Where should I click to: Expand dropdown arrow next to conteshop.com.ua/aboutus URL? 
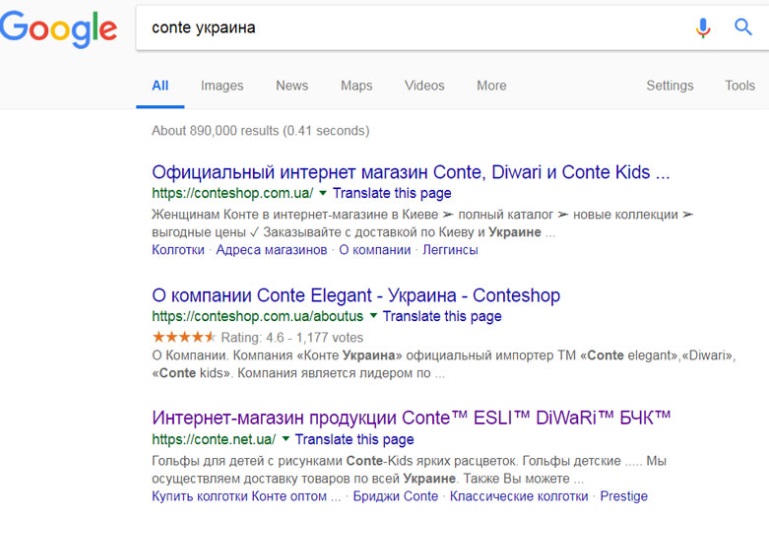pos(374,316)
